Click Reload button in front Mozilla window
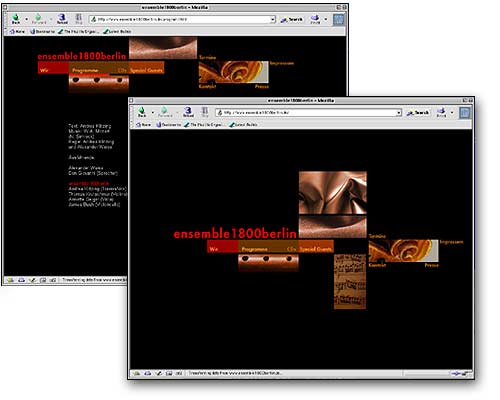The image size is (500, 400). point(188,112)
